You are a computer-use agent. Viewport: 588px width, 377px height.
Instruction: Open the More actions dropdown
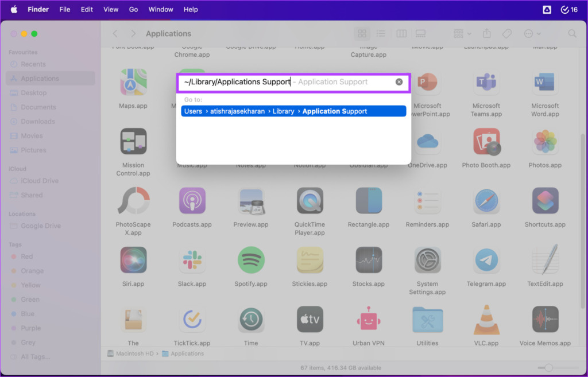click(532, 34)
